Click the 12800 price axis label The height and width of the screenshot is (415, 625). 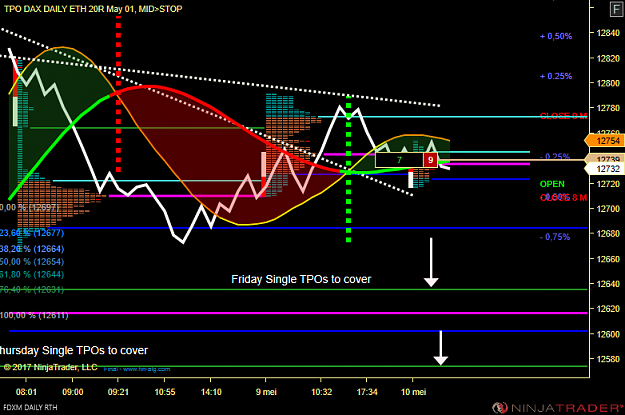608,83
